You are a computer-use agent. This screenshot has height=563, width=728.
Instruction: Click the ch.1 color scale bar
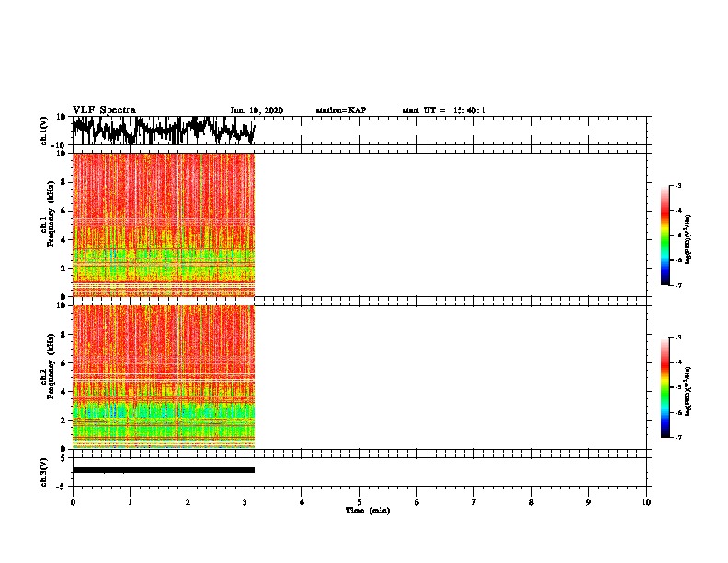pos(665,236)
